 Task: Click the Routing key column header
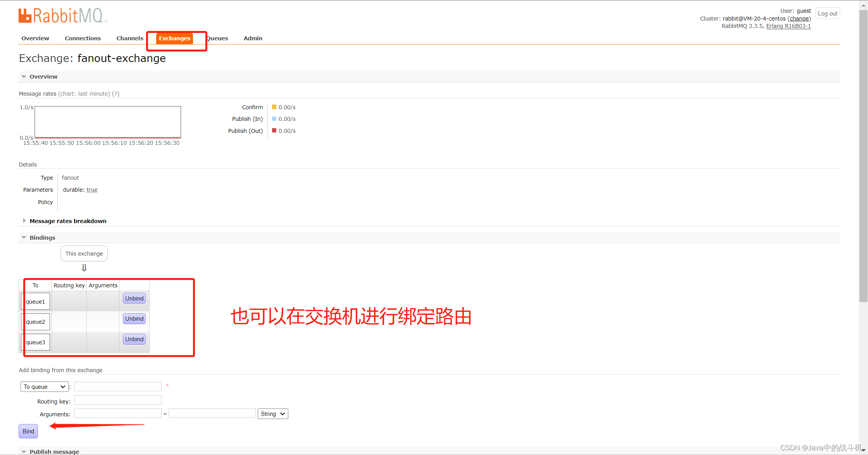coord(69,285)
